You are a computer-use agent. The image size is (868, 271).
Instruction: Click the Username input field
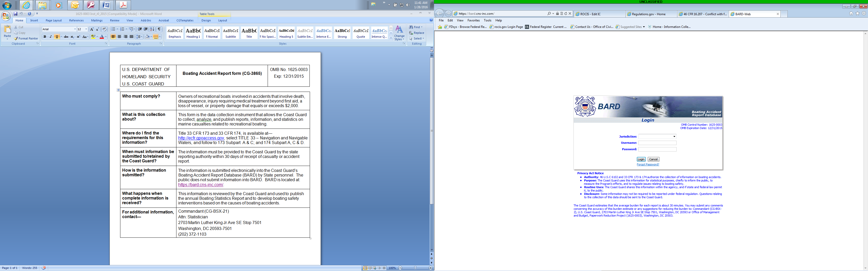point(657,143)
